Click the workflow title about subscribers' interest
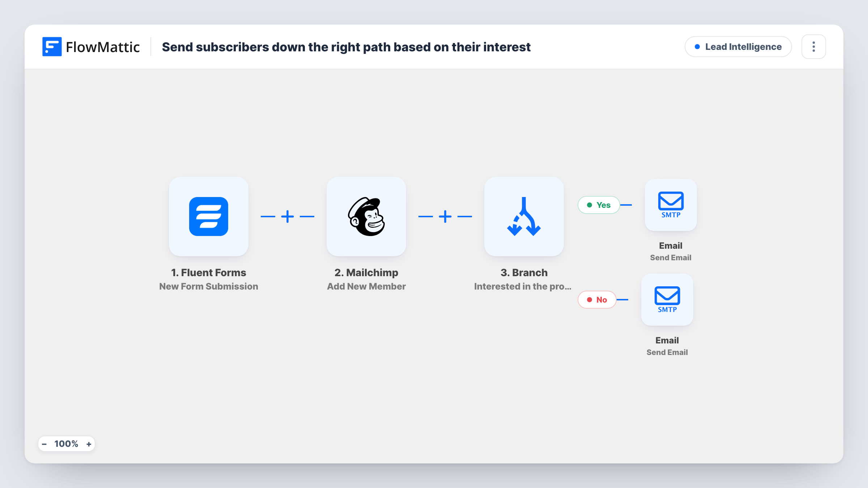 pyautogui.click(x=346, y=47)
